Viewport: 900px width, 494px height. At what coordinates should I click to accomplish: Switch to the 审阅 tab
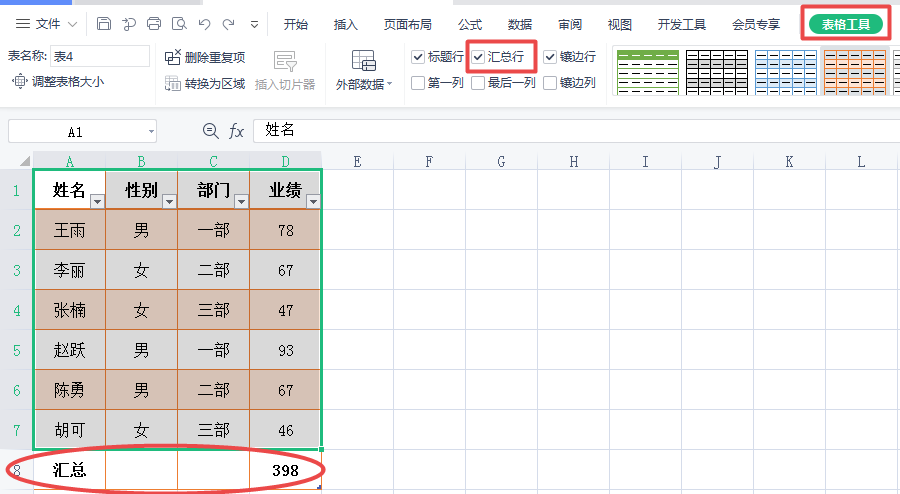(570, 24)
